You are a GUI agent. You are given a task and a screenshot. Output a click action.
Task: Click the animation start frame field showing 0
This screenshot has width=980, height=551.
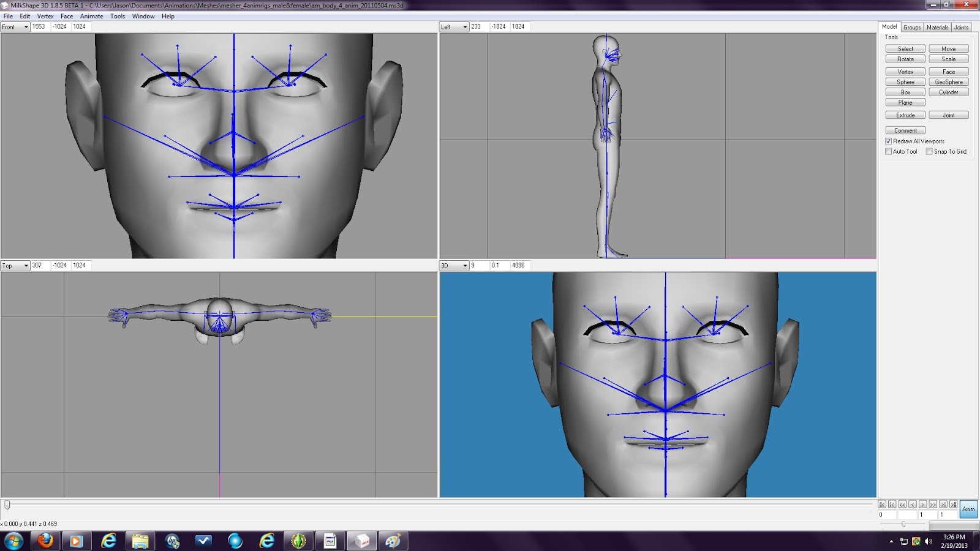point(887,515)
